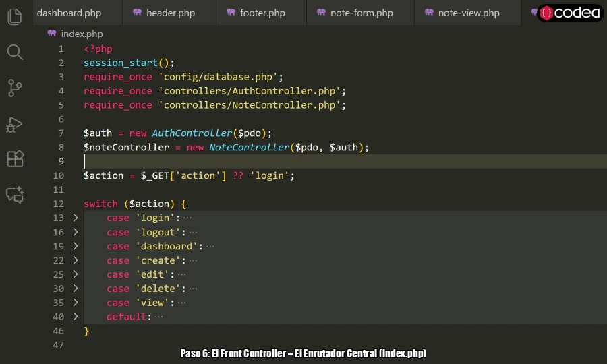607x364 pixels.
Task: Click the ellipsis after case 'edit'
Action: point(181,274)
